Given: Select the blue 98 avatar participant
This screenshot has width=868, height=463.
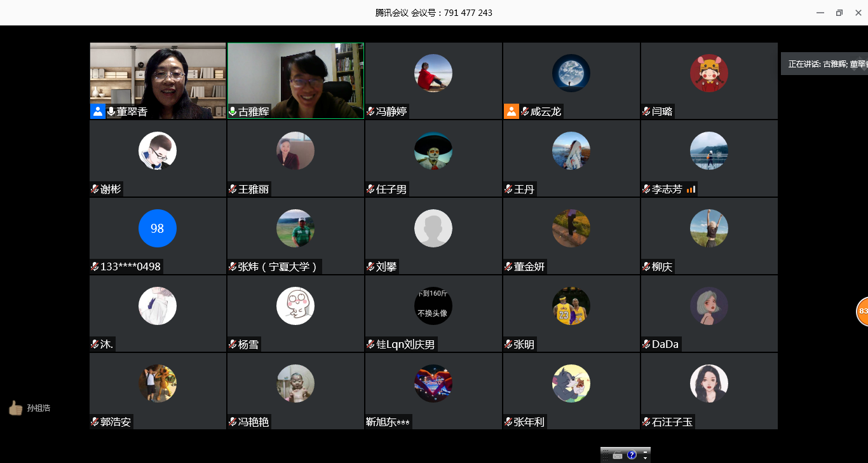Looking at the screenshot, I should tap(157, 228).
